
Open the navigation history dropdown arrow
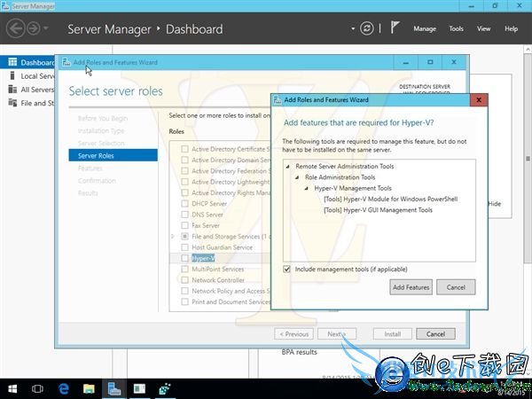coord(46,28)
